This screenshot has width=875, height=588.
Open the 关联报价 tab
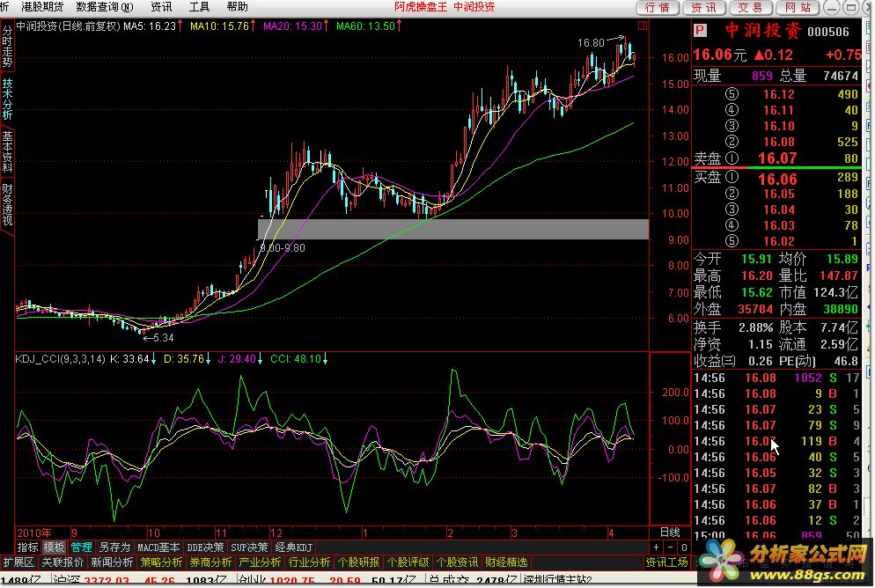[x=62, y=562]
